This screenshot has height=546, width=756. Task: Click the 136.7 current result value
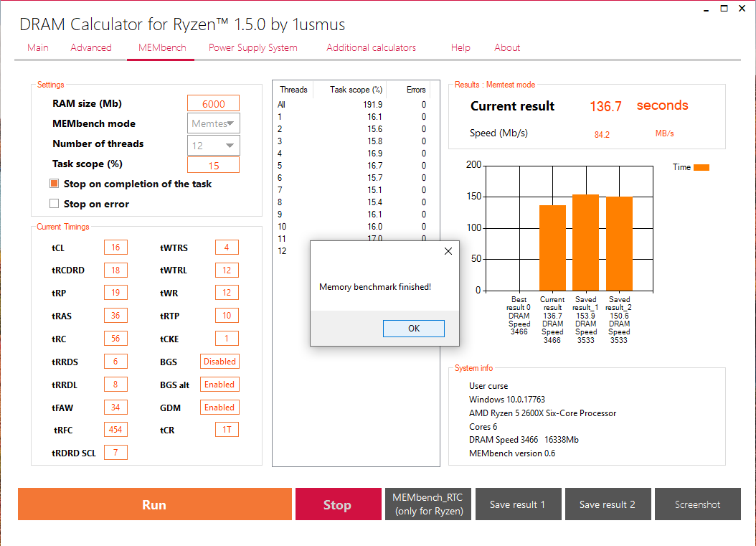[x=605, y=107]
